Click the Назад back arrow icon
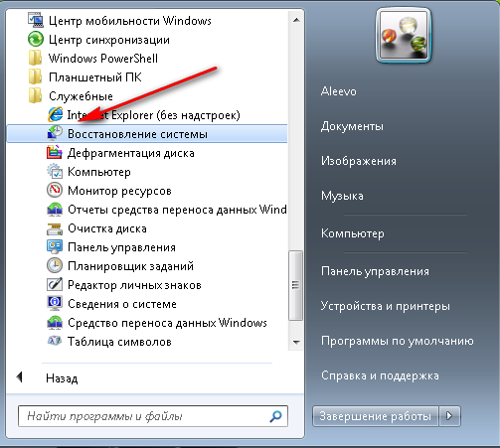500x448 pixels. tap(19, 377)
